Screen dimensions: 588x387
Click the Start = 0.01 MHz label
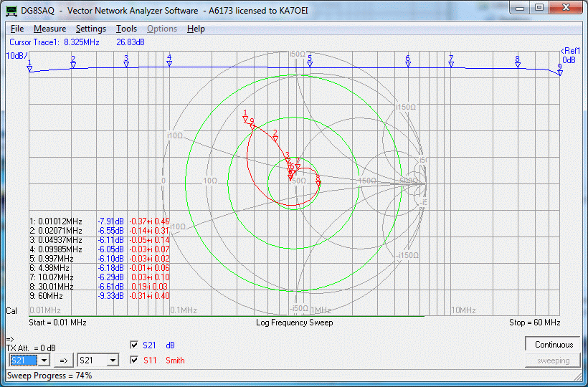58,322
